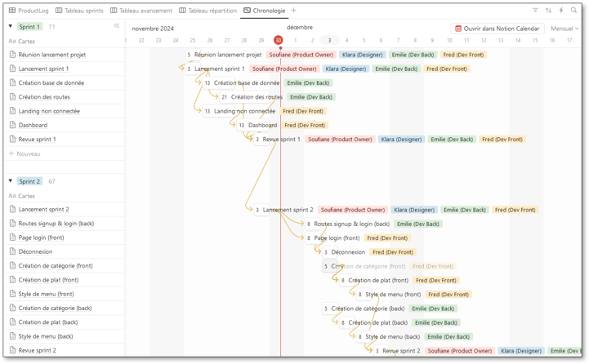
Task: Open the ProductLog view tab
Action: 29,11
